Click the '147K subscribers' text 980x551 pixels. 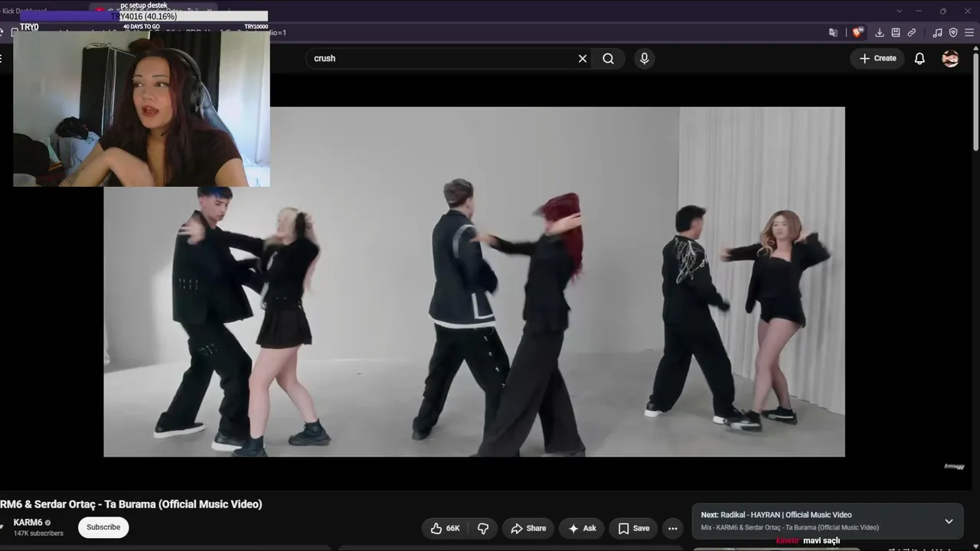[x=38, y=533]
